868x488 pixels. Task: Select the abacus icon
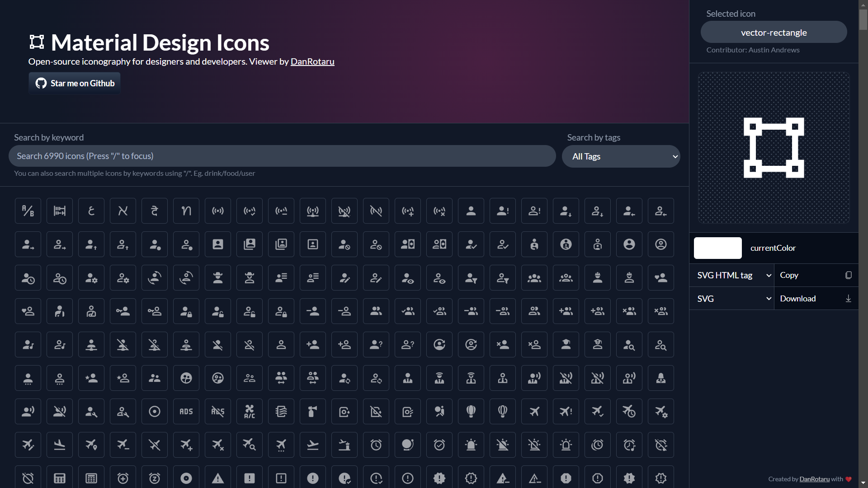pyautogui.click(x=60, y=211)
